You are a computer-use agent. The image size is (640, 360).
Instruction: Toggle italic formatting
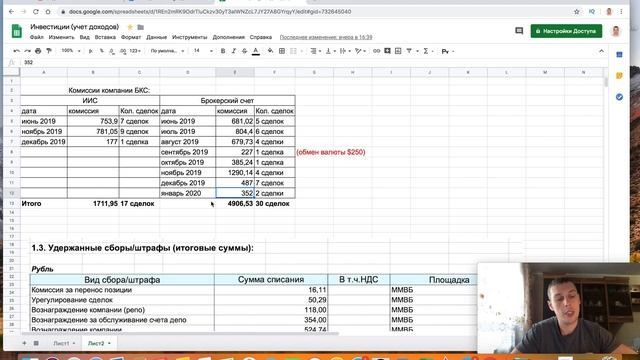(233, 51)
